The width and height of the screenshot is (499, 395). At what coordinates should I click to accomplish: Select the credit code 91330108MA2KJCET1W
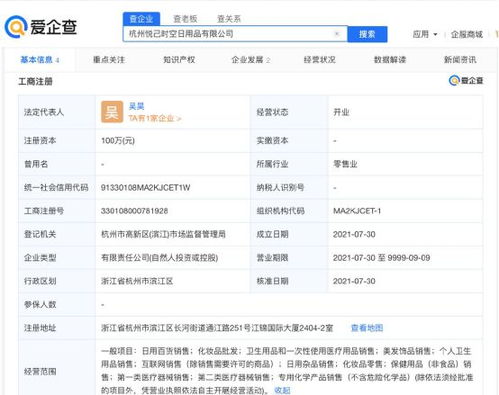tap(145, 188)
